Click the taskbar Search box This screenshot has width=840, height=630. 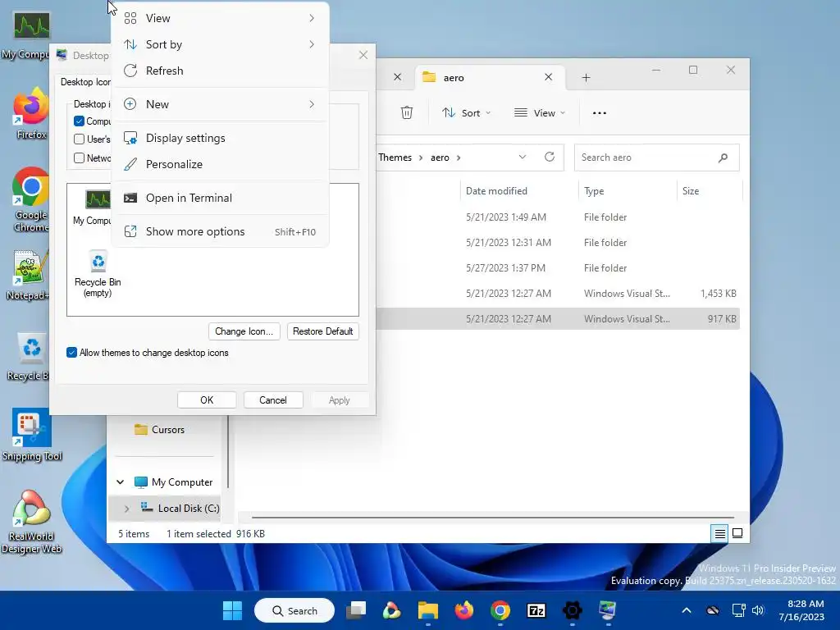click(x=294, y=610)
